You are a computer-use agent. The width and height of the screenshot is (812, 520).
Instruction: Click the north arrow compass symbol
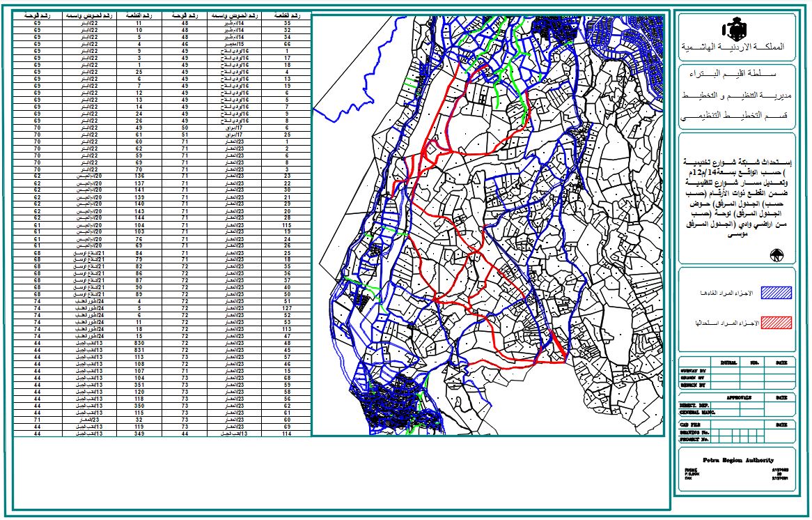point(774,254)
